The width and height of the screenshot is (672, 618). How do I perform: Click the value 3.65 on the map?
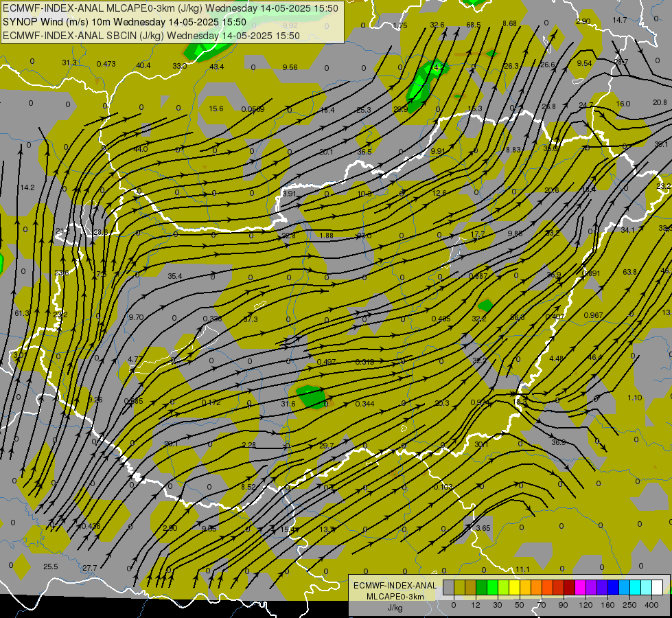pyautogui.click(x=483, y=528)
